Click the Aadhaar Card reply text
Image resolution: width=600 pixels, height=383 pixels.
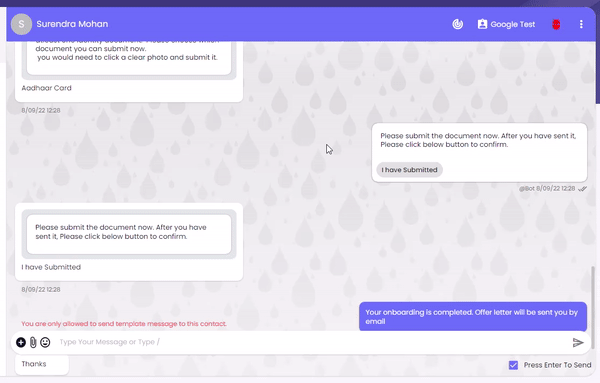46,88
